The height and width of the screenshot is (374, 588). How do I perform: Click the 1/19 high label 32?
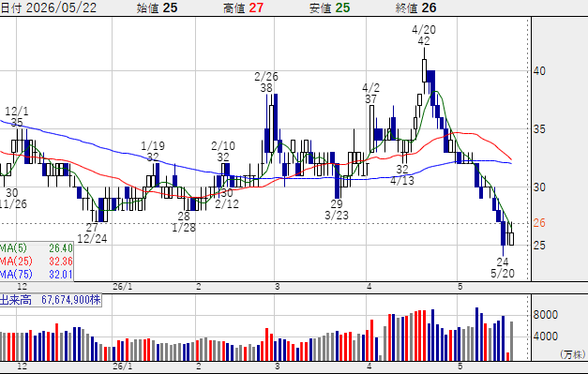(153, 157)
